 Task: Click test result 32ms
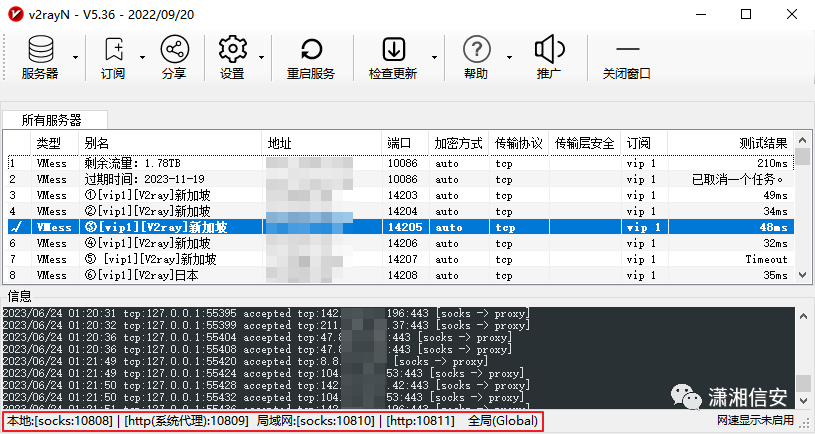775,243
